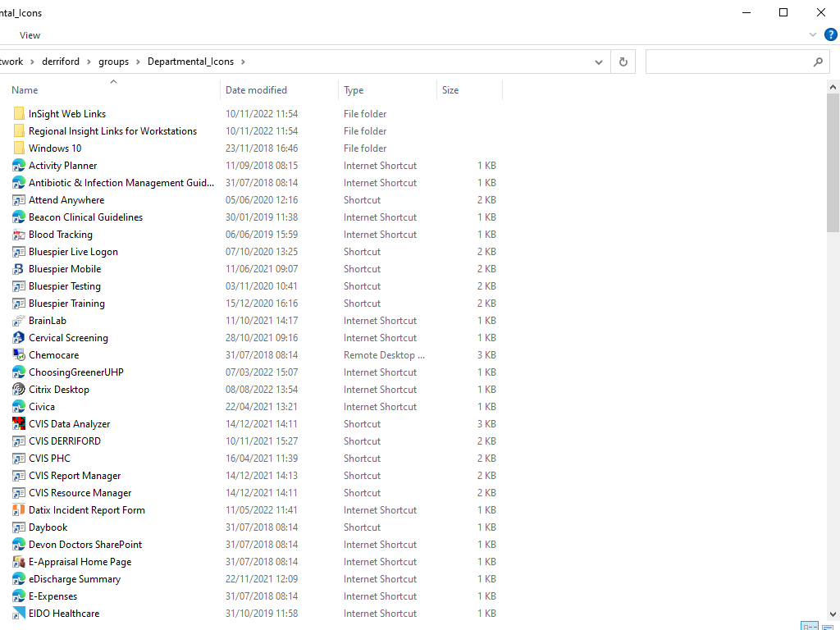This screenshot has height=630, width=840.
Task: Expand the ribbon with the chevron
Action: point(813,34)
